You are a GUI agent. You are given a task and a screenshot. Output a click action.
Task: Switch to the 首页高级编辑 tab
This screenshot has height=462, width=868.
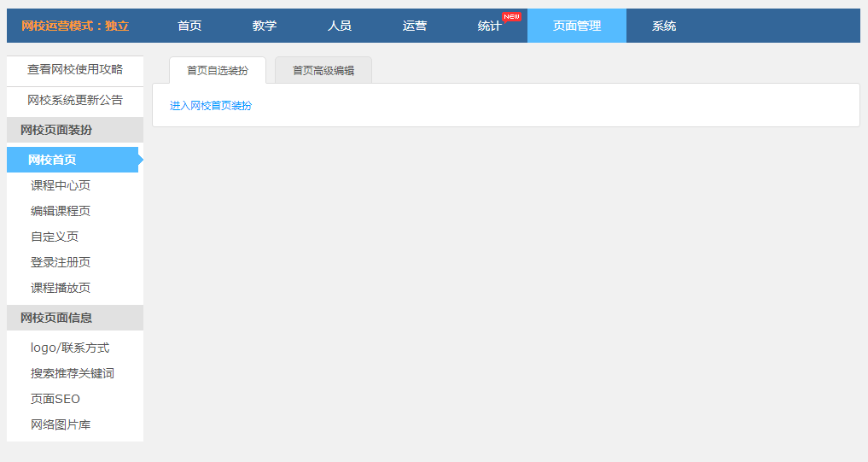[323, 71]
